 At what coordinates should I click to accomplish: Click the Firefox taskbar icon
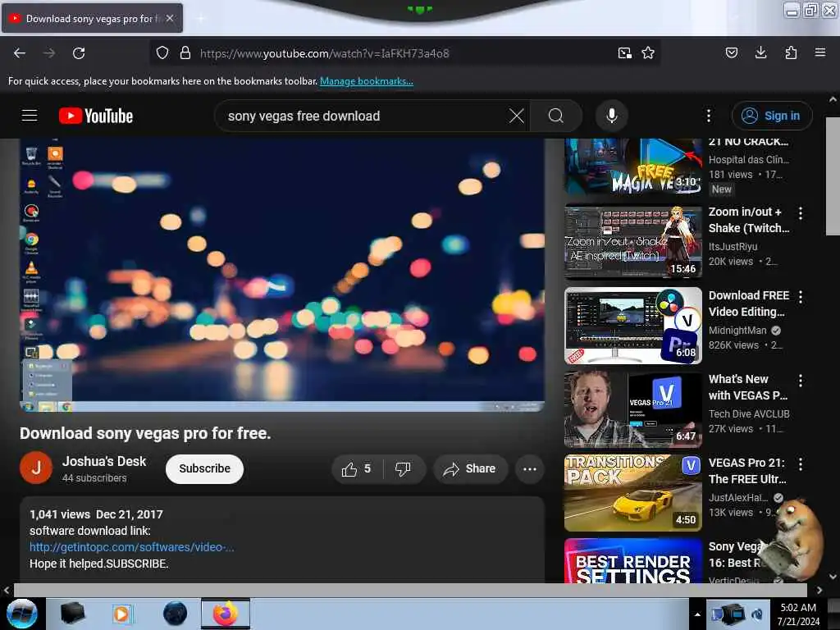point(226,614)
